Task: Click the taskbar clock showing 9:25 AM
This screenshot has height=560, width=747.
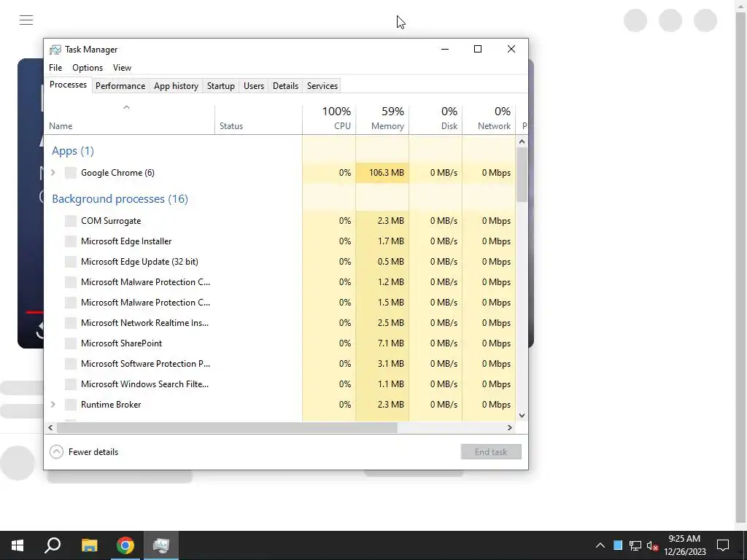Action: 684,545
